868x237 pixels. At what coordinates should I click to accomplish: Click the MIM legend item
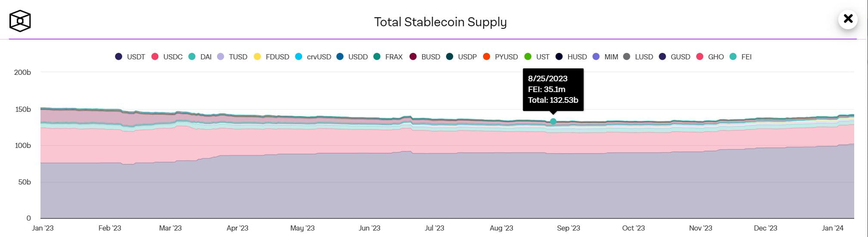pos(606,57)
